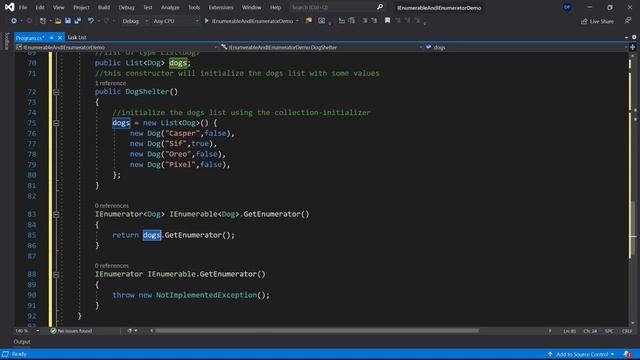Open the Debug menu
Image resolution: width=640 pixels, height=360 pixels.
click(126, 7)
